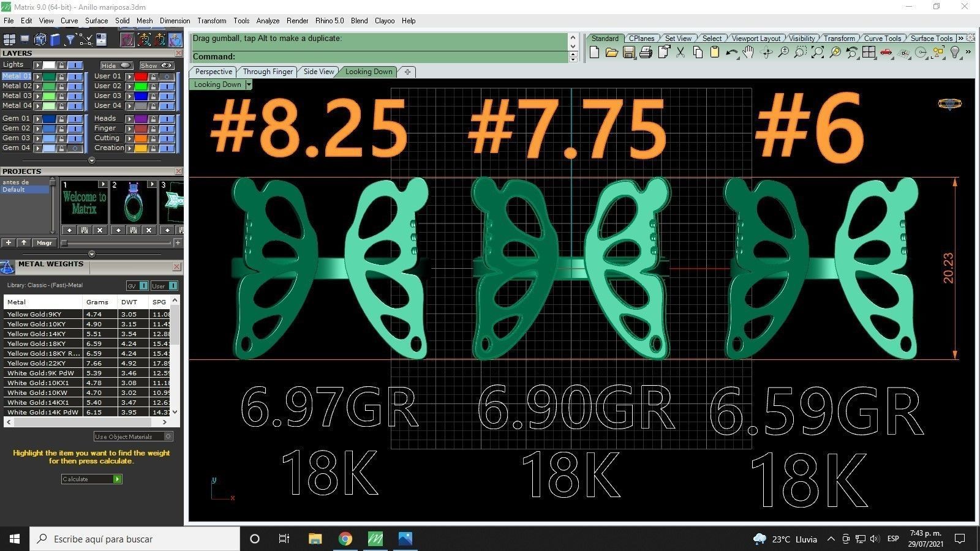Click the Save floppy disk icon
Image resolution: width=980 pixels, height=551 pixels.
(628, 53)
